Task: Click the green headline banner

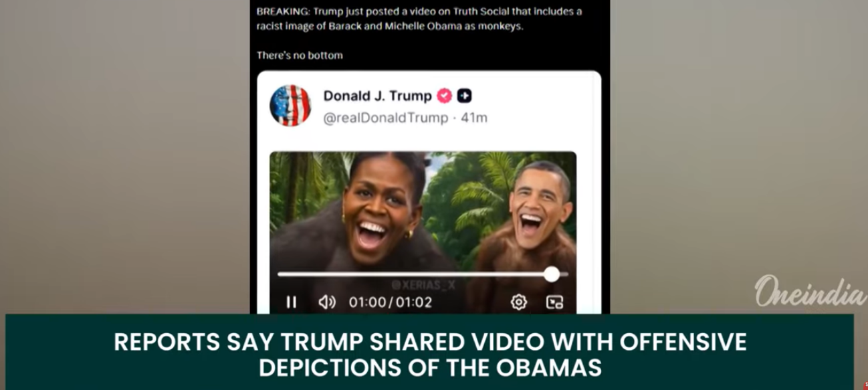Action: click(x=429, y=352)
